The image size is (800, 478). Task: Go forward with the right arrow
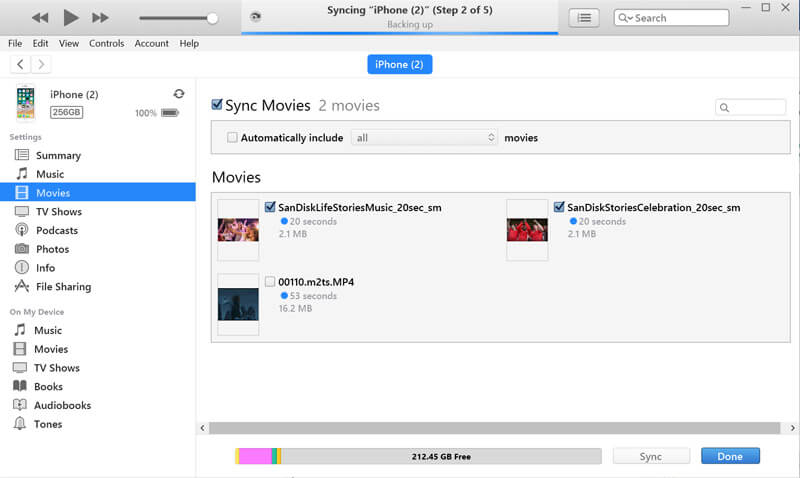click(41, 64)
